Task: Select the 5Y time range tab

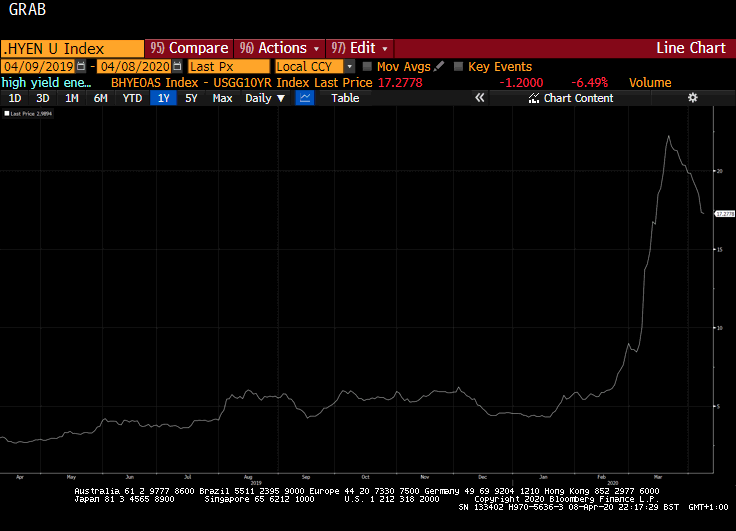Action: click(191, 98)
